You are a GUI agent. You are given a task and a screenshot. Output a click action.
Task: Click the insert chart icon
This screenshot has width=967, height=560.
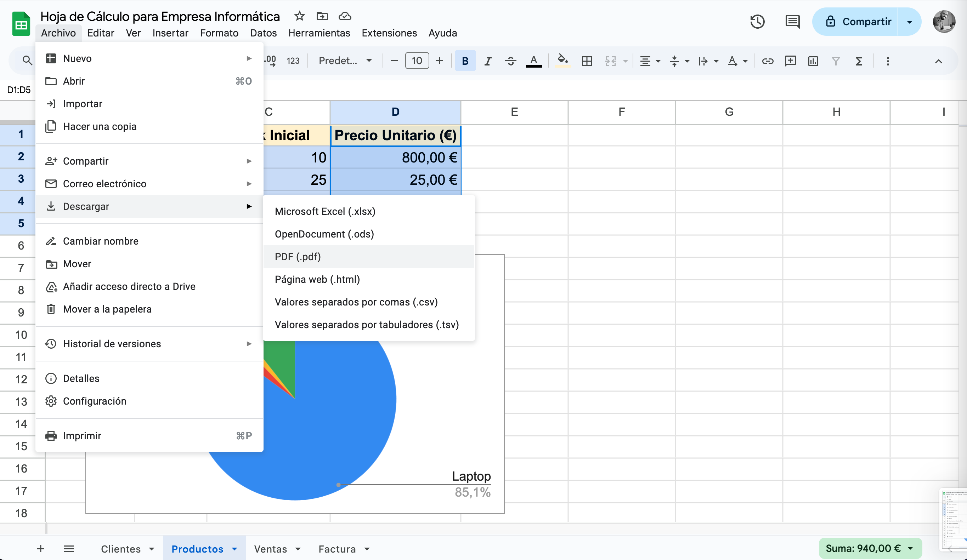[813, 61]
